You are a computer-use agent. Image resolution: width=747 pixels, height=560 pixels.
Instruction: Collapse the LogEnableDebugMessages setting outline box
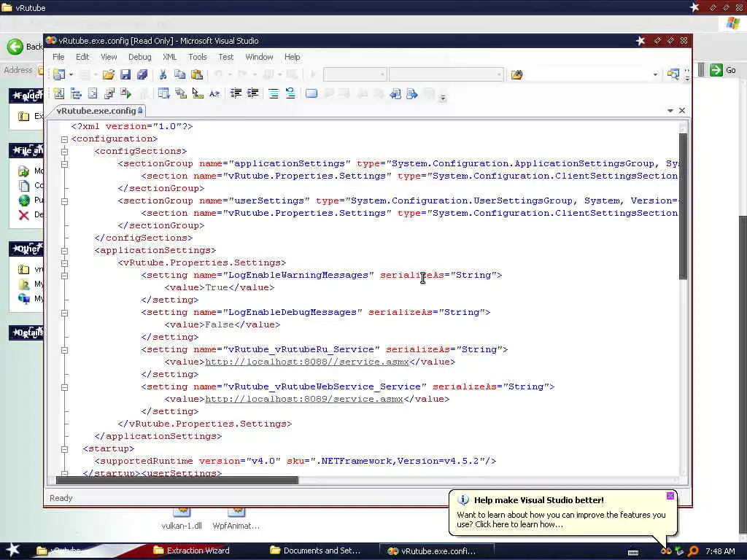coord(64,313)
